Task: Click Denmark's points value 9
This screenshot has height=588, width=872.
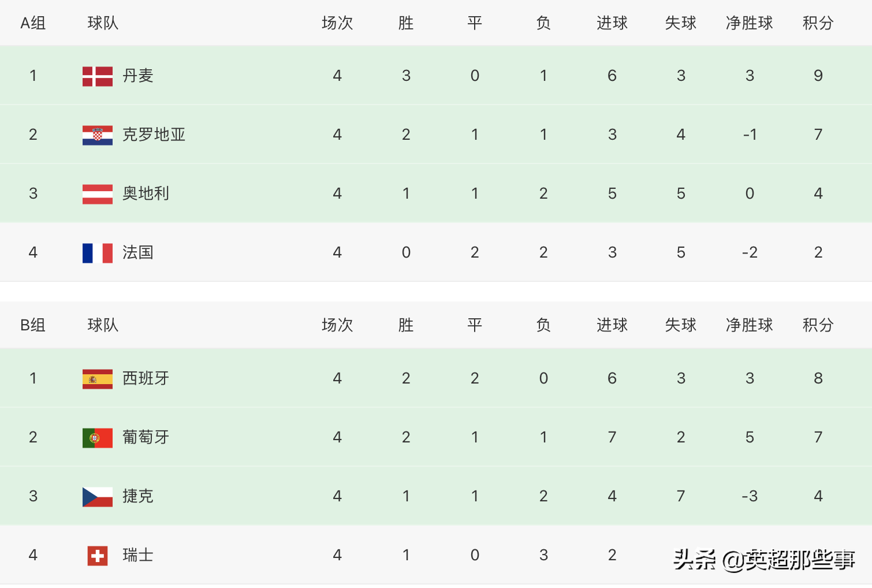Action: tap(818, 76)
